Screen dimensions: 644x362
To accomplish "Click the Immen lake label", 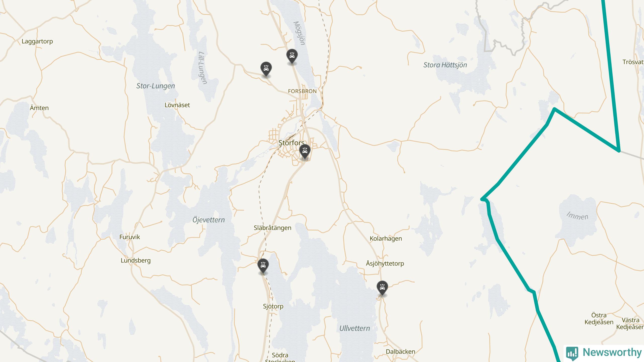I will point(577,216).
